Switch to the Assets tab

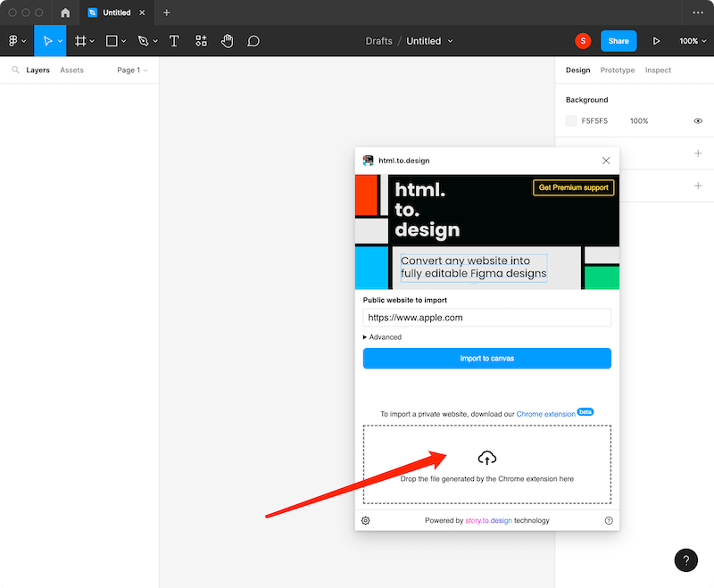point(71,70)
